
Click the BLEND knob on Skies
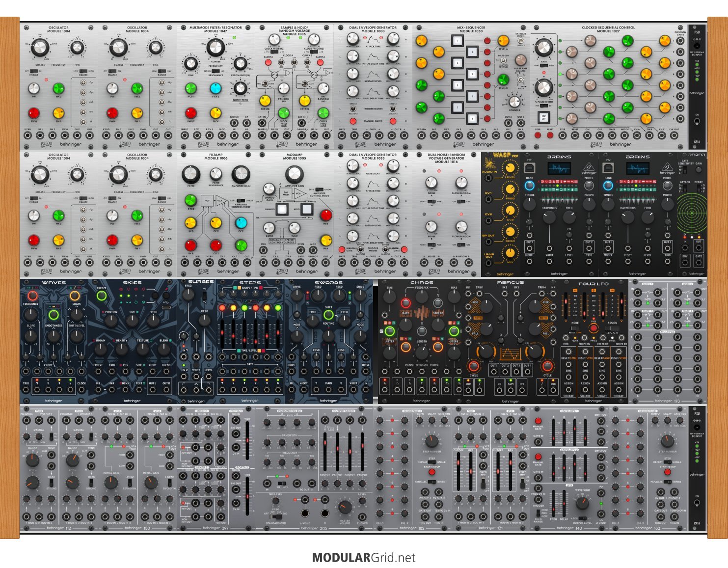(x=164, y=349)
